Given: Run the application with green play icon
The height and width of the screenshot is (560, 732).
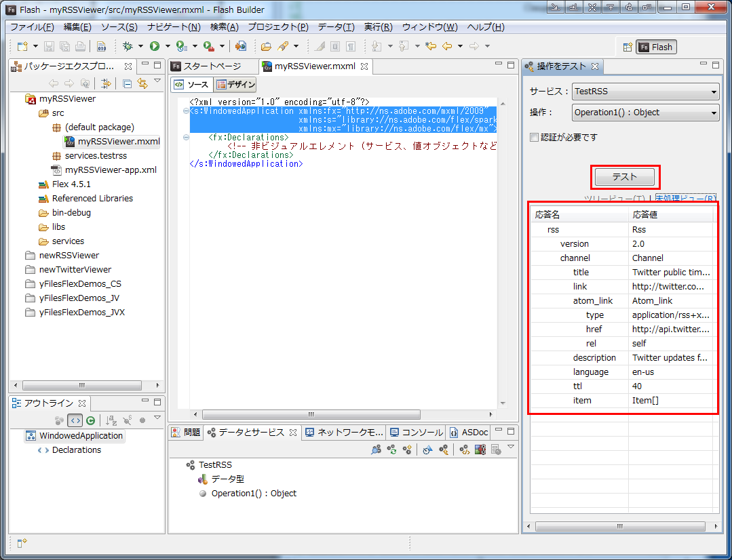Looking at the screenshot, I should pyautogui.click(x=155, y=45).
